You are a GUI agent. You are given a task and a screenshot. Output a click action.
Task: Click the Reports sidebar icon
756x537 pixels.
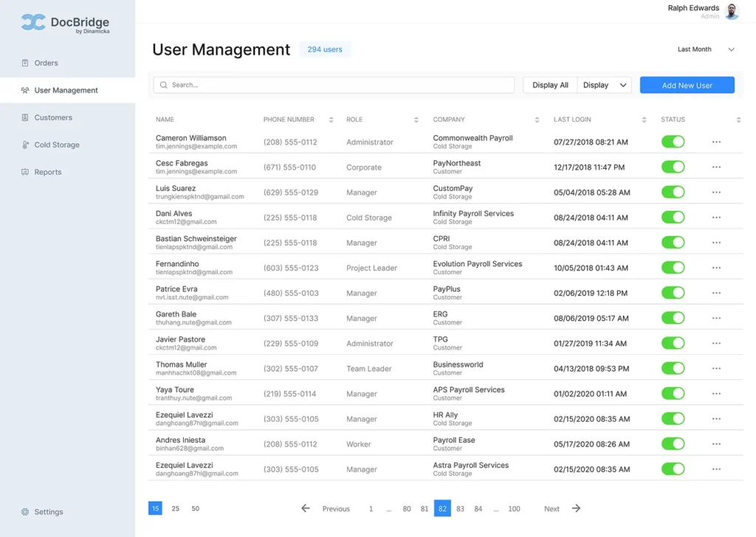click(x=25, y=172)
